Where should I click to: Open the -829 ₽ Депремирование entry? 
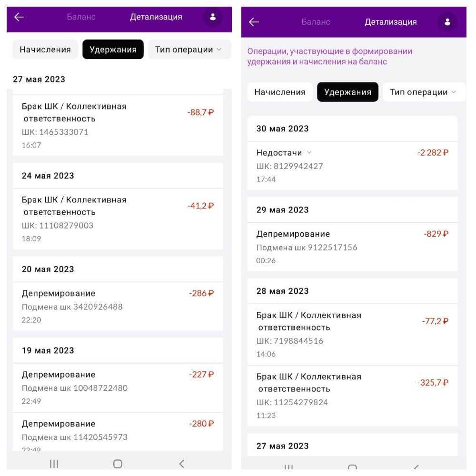click(352, 247)
